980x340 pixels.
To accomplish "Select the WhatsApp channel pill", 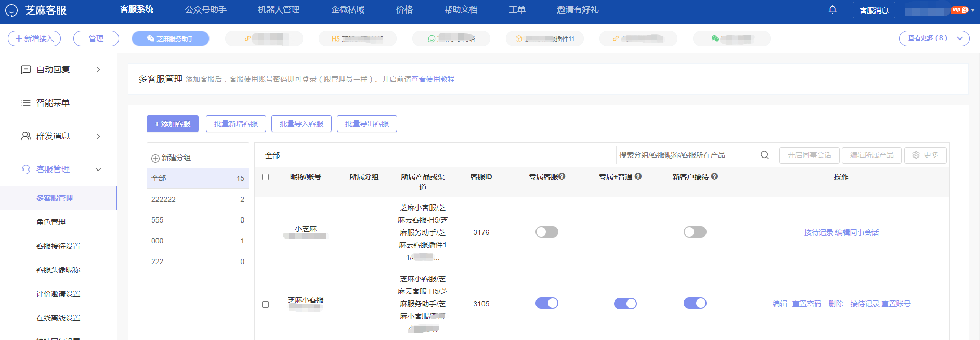I will tap(451, 38).
